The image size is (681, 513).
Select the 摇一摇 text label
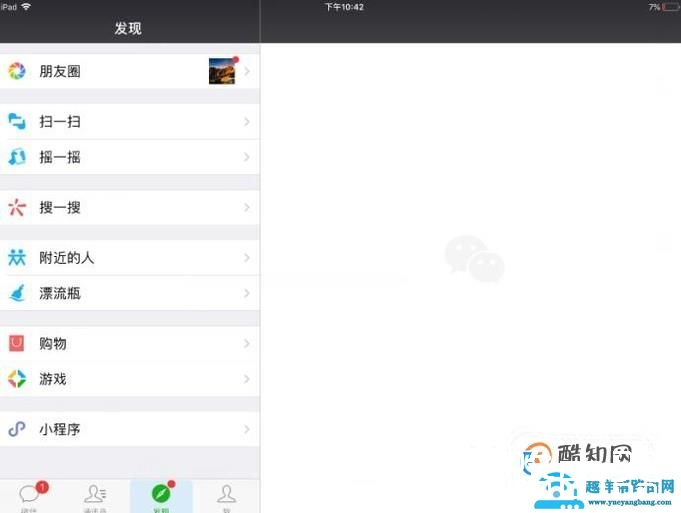pos(60,157)
